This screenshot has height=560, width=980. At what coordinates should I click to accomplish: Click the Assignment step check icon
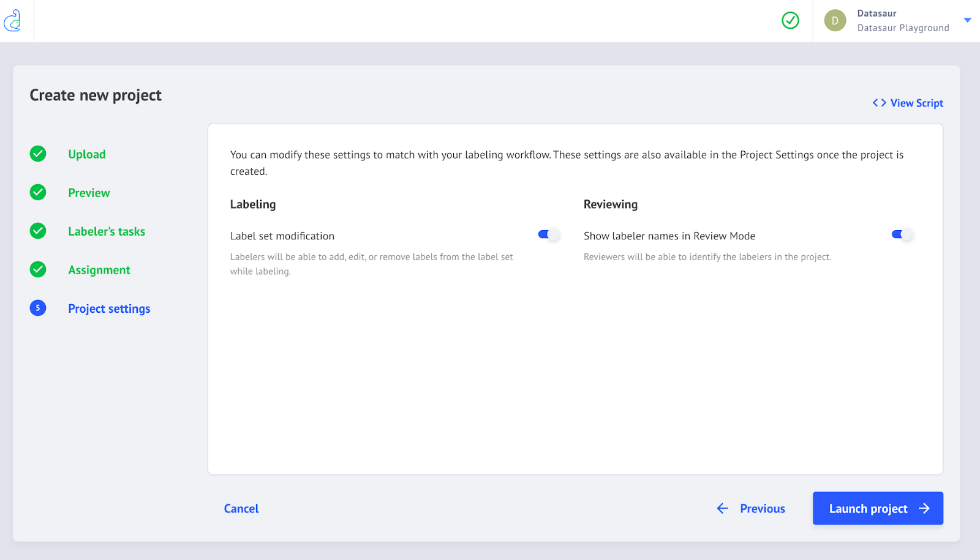pos(37,269)
